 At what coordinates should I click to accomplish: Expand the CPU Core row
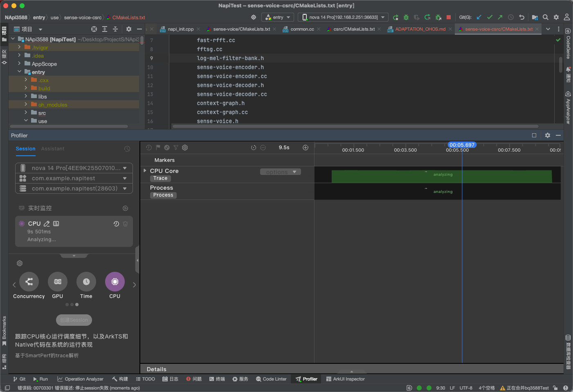click(x=145, y=170)
